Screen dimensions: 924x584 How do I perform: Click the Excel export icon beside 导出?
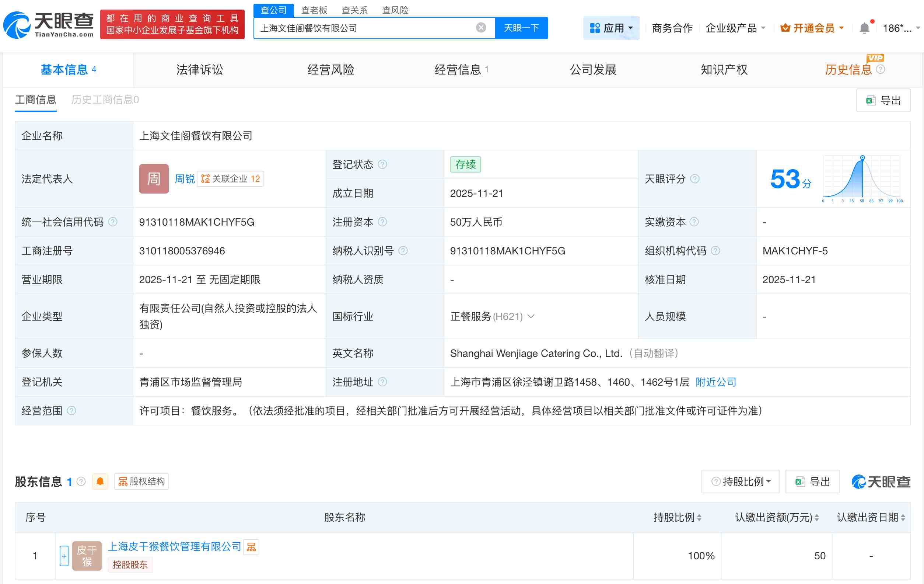tap(869, 100)
